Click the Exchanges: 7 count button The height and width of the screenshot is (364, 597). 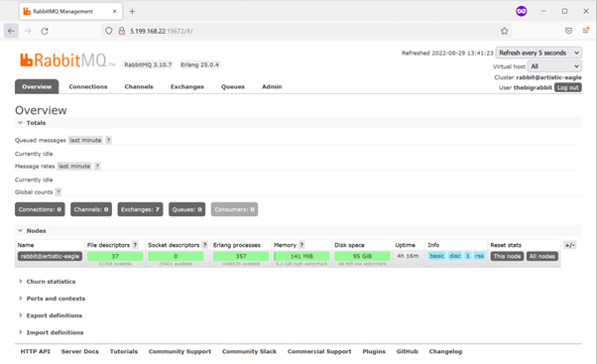tap(140, 209)
